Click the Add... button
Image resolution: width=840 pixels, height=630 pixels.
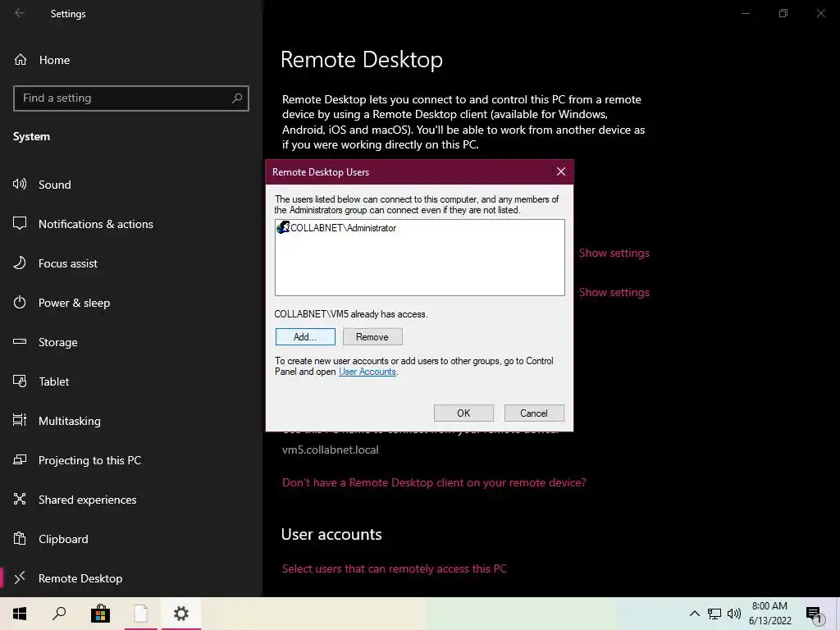pos(305,337)
